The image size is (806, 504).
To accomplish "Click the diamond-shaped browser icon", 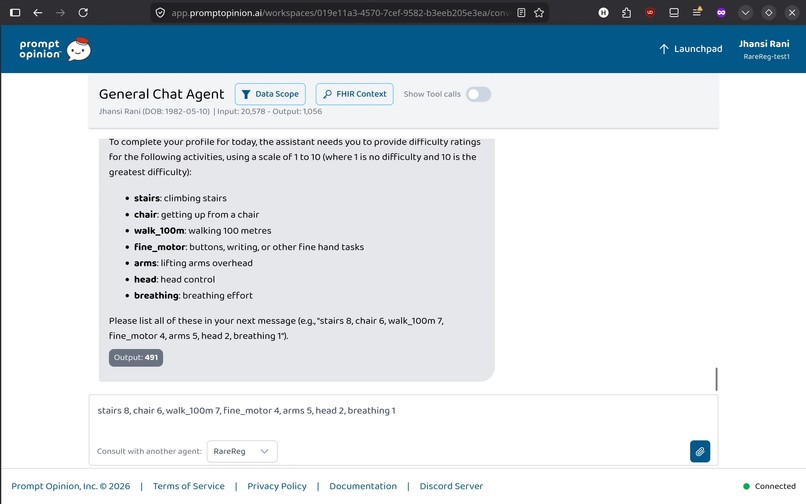I will [768, 12].
